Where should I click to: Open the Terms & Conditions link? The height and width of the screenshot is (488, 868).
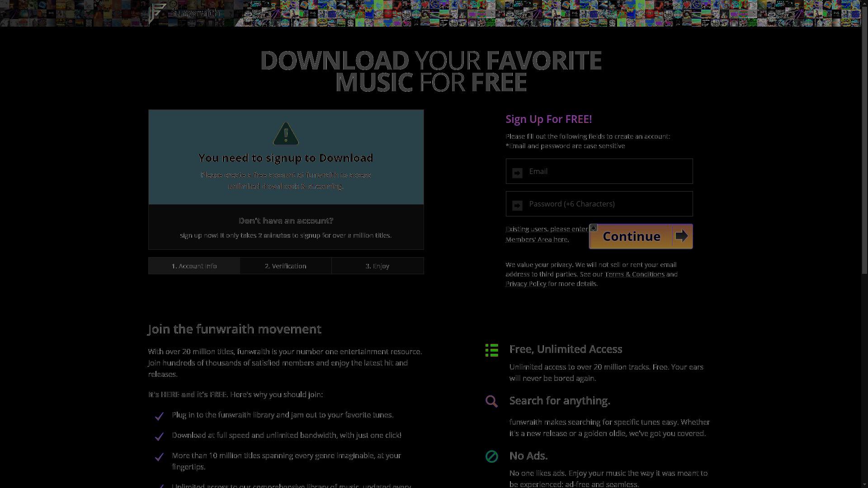(x=635, y=274)
